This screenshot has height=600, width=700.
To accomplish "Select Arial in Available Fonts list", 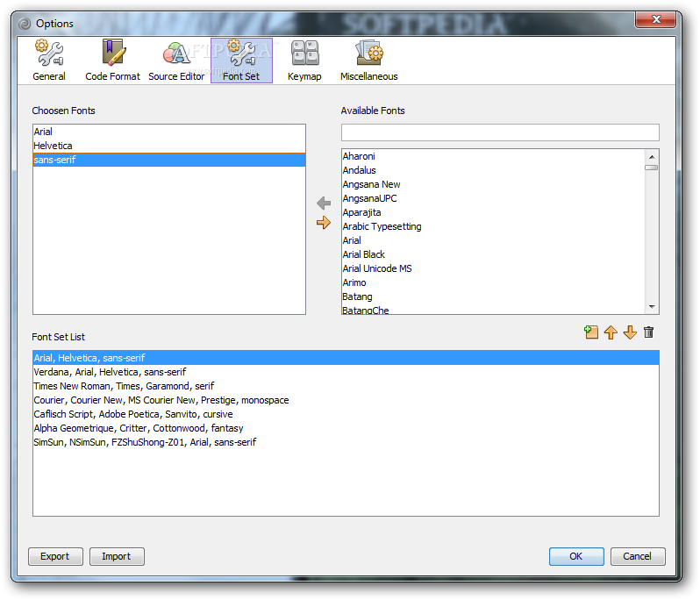I will 493,240.
